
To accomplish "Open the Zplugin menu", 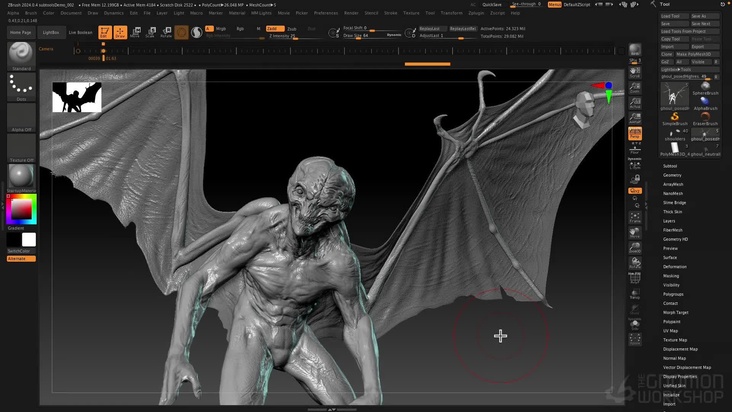I will point(476,13).
